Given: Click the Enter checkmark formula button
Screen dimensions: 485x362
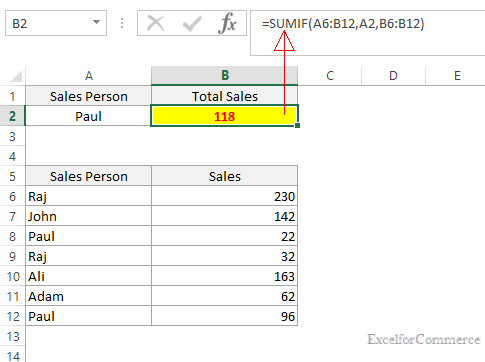Looking at the screenshot, I should [x=192, y=24].
